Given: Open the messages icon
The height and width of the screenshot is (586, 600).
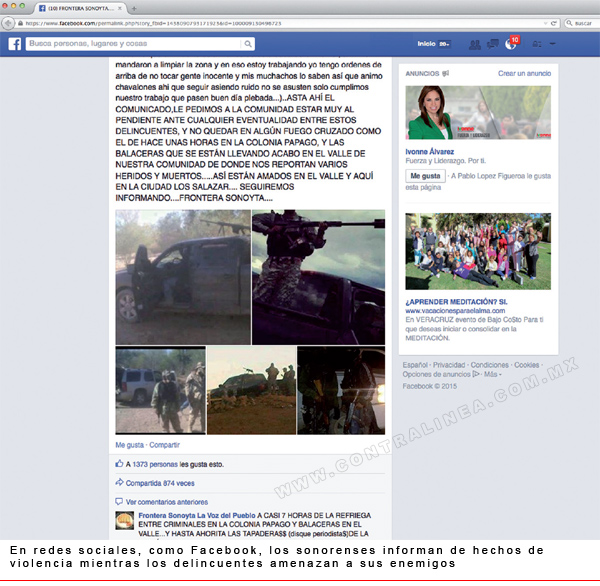Looking at the screenshot, I should (x=492, y=44).
